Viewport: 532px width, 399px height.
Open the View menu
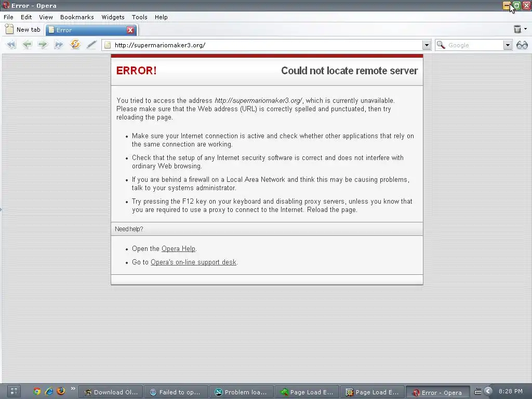tap(46, 17)
